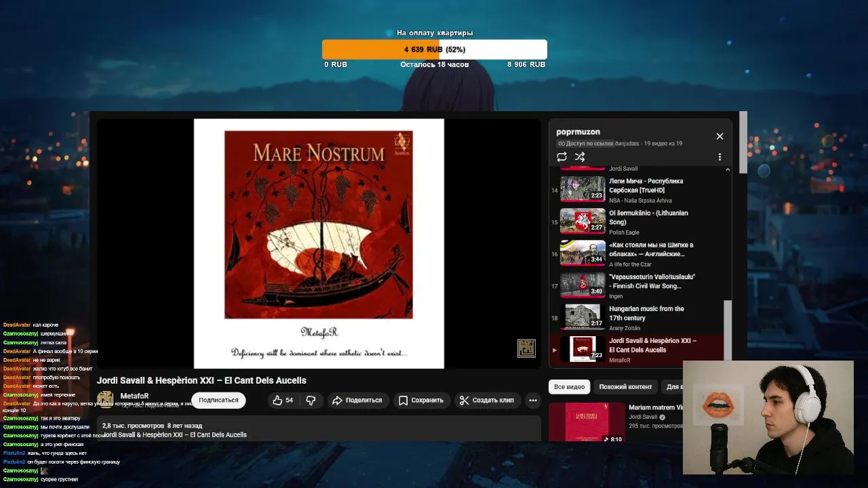Close the poprmuzon playlist panel
This screenshot has height=488, width=868.
click(719, 136)
